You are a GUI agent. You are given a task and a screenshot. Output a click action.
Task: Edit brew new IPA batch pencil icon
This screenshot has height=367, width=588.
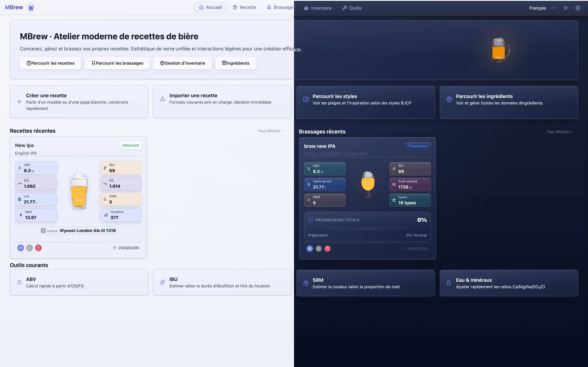[x=318, y=249]
